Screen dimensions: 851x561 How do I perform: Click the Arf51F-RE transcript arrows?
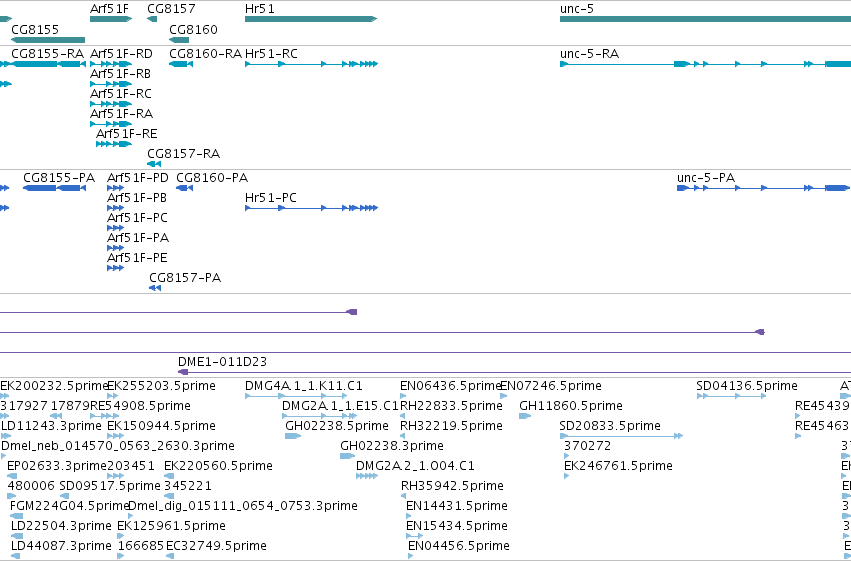coord(114,144)
